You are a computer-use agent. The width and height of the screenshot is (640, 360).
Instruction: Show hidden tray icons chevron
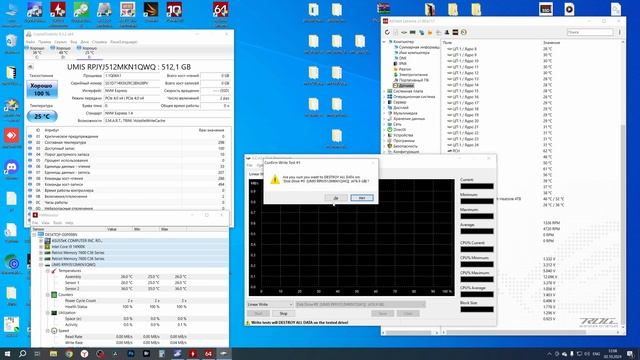(549, 354)
